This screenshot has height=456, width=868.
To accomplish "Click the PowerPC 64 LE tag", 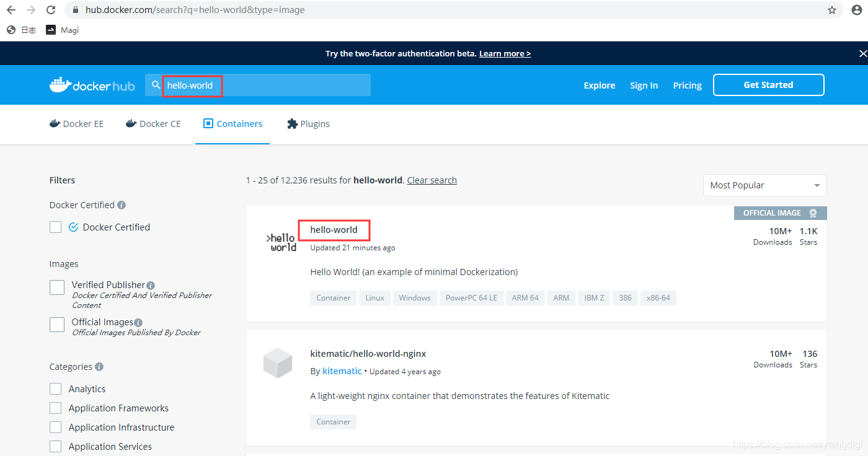I will (x=471, y=298).
